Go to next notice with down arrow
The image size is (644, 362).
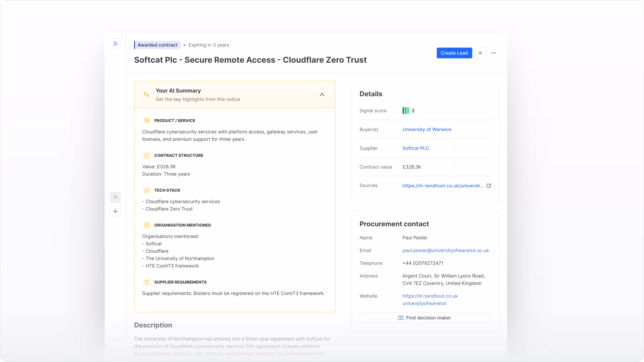(x=115, y=211)
